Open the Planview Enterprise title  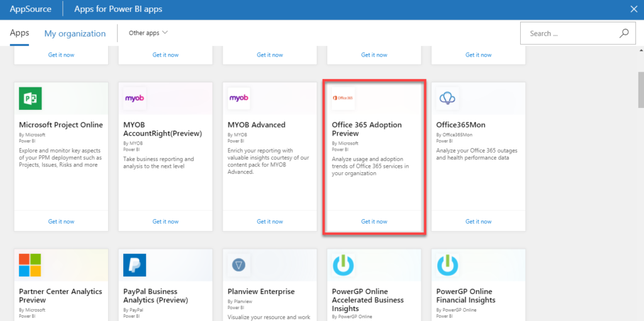tap(261, 291)
